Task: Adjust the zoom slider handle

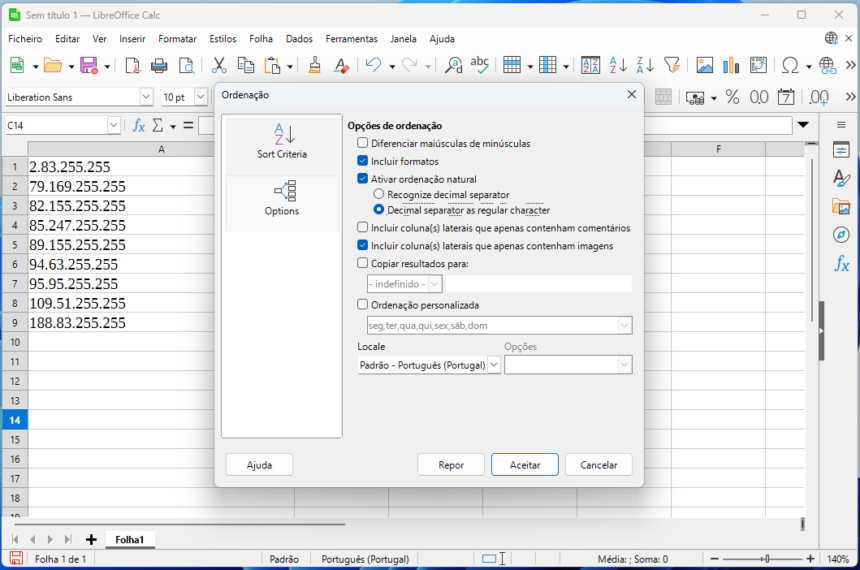Action: point(767,559)
